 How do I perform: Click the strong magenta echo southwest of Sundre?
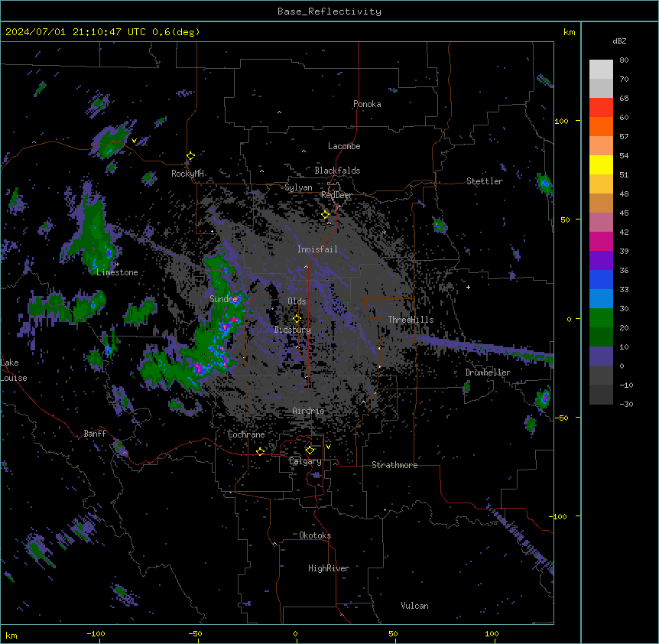[x=198, y=369]
